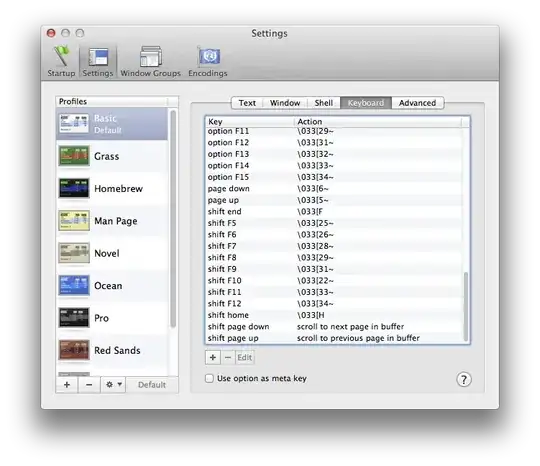Select the 'shift page down' row
540x466 pixels.
[x=334, y=327]
